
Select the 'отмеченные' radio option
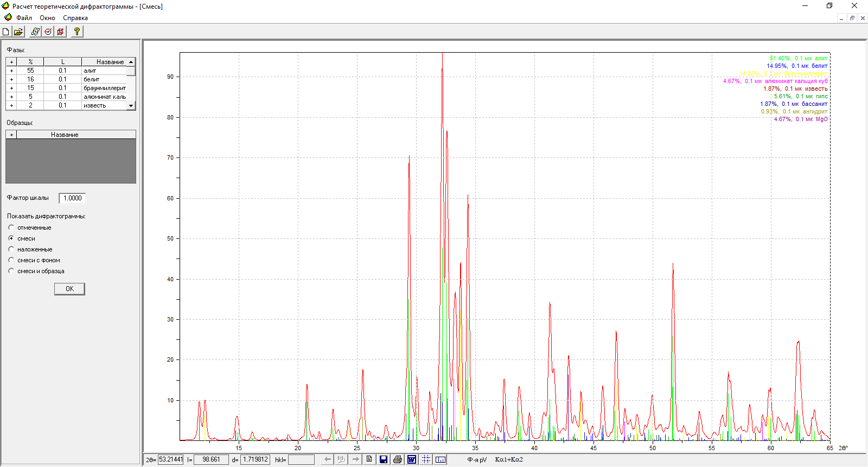click(11, 228)
